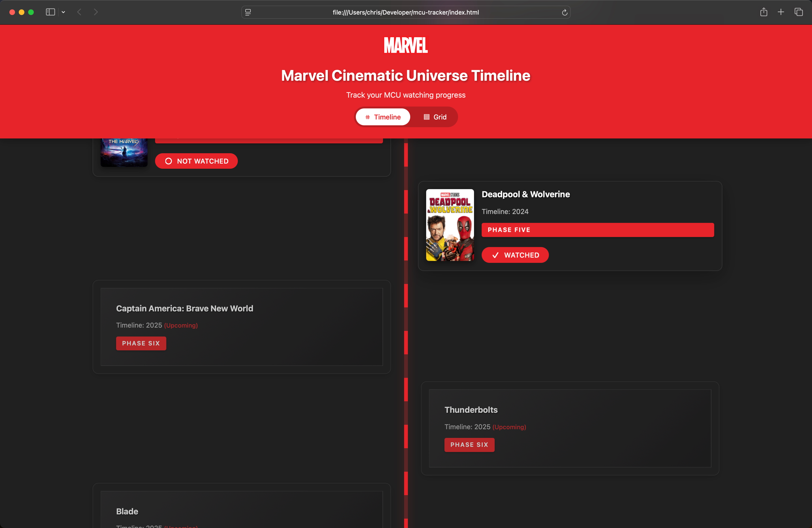Toggle WATCHED on Deadpool & Wolverine
This screenshot has height=528, width=812.
[x=515, y=255]
